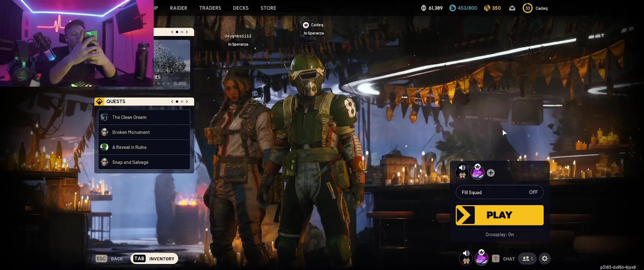644x270 pixels.
Task: Select second page dot in the top card panel
Action: 182,32
